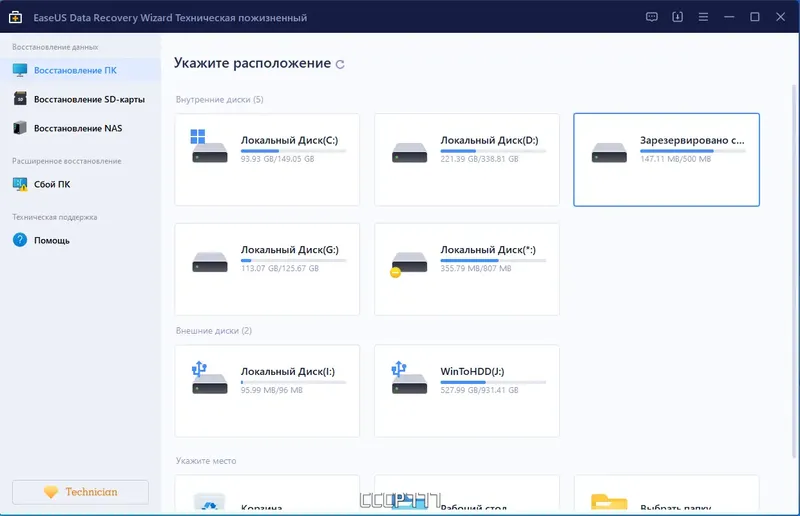The image size is (800, 516).
Task: Click the import/update icon in title bar
Action: tap(677, 17)
